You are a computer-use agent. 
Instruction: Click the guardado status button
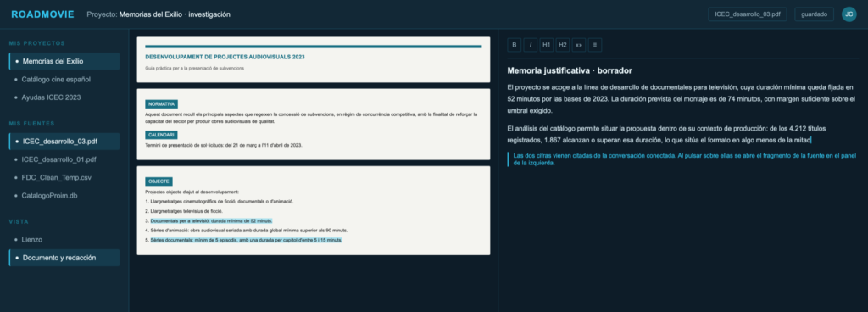pos(815,14)
